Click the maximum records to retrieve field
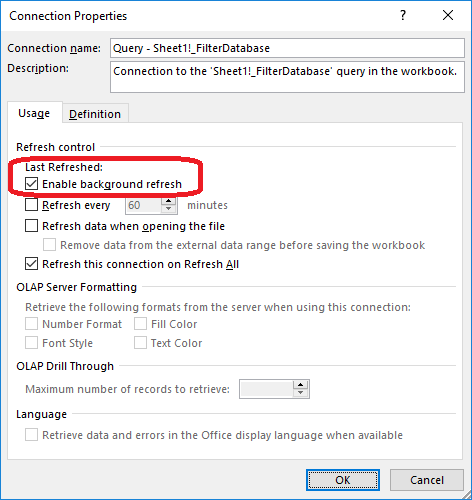Screen dimensions: 472x500 266,389
